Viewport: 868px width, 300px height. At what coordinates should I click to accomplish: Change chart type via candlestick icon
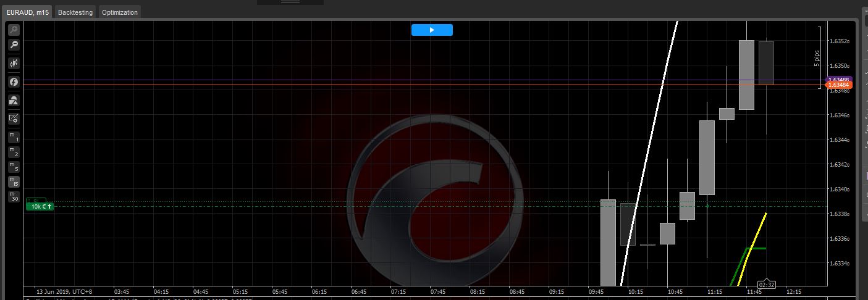[14, 63]
